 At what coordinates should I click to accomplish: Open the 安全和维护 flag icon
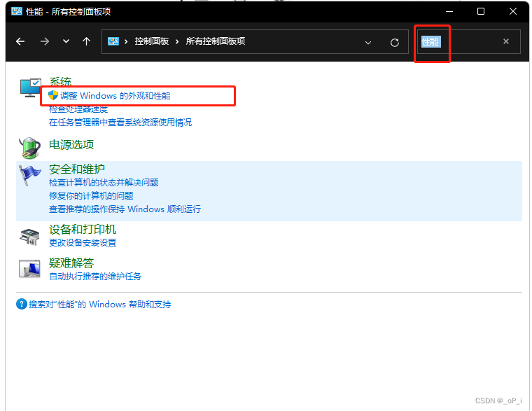point(29,175)
